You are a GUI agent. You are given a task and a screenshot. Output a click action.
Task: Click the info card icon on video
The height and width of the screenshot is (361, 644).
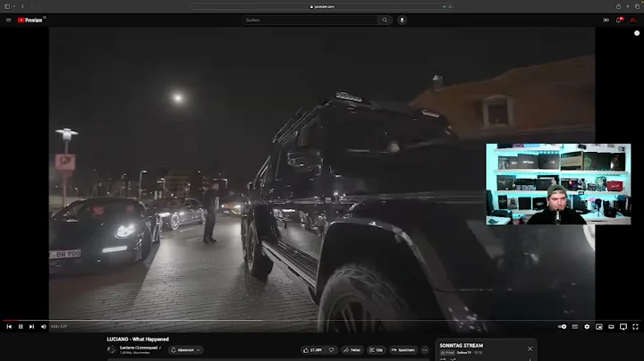click(637, 33)
